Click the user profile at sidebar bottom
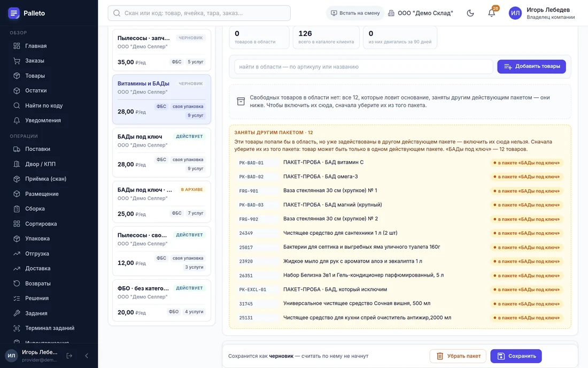This screenshot has width=588, height=368. click(x=32, y=356)
